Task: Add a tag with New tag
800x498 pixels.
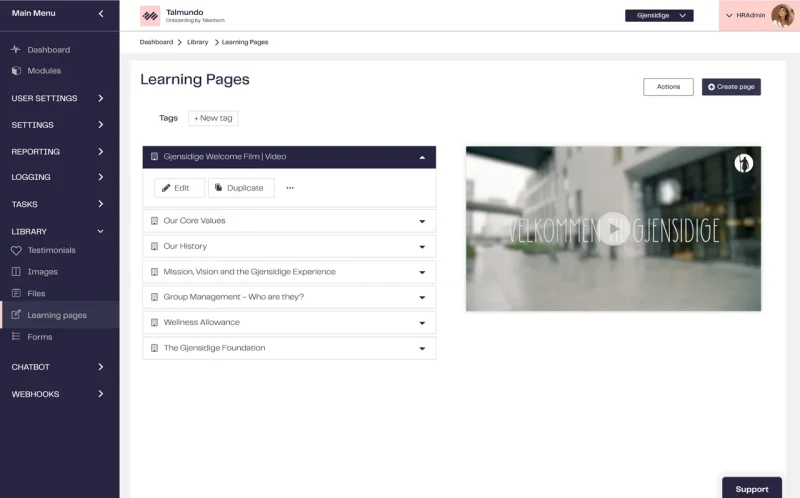Action: [x=213, y=118]
